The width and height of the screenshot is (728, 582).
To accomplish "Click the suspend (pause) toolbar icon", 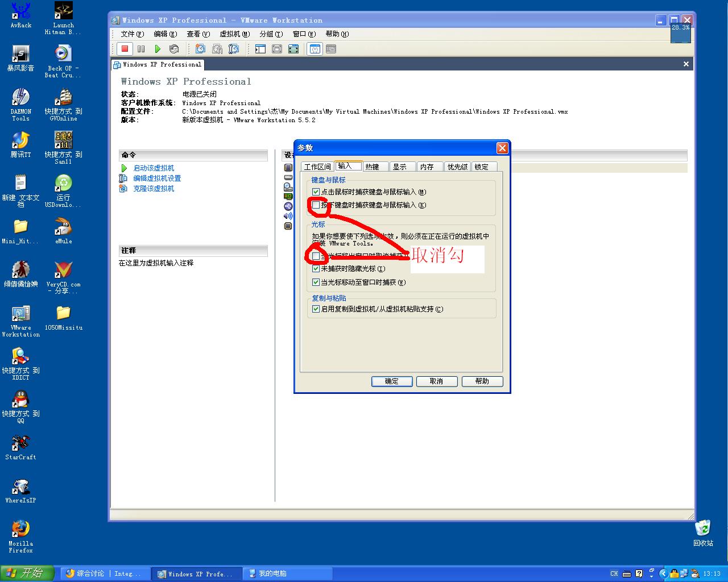I will pos(141,49).
